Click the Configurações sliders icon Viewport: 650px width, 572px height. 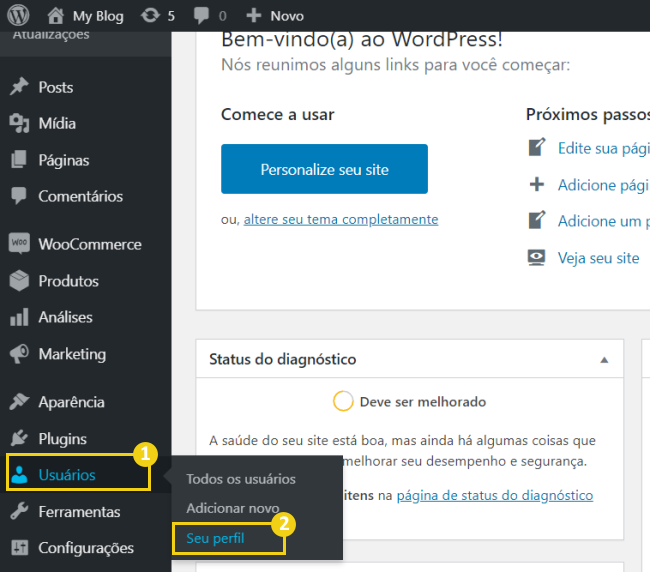[x=19, y=548]
